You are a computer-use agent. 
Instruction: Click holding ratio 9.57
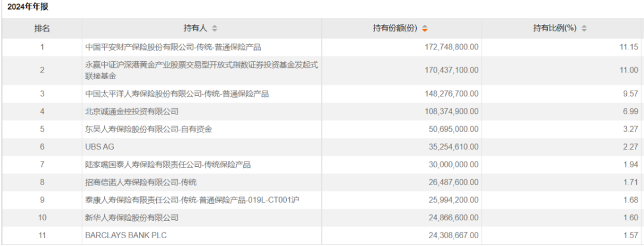631,94
